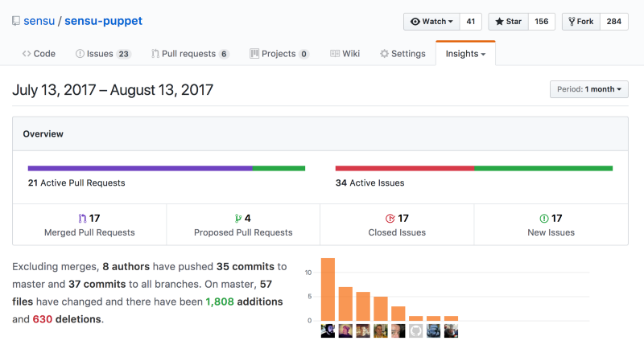
Task: Click the fork icon on Fork button
Action: [572, 22]
